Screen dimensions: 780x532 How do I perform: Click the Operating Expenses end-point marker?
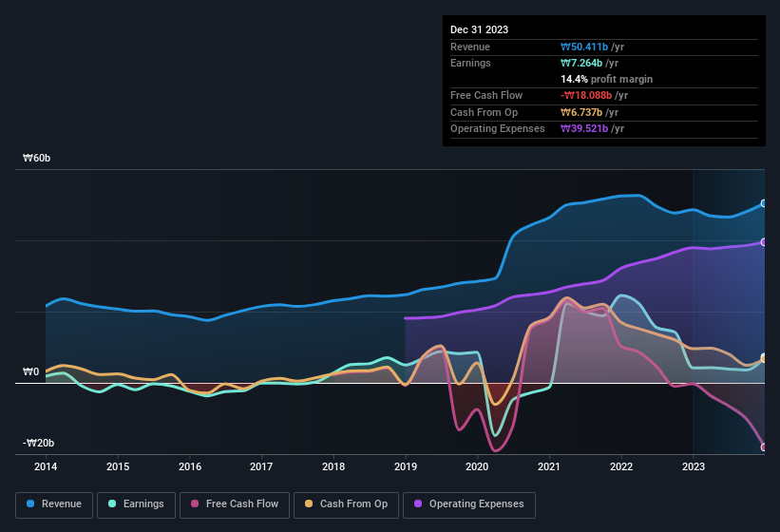tap(764, 242)
